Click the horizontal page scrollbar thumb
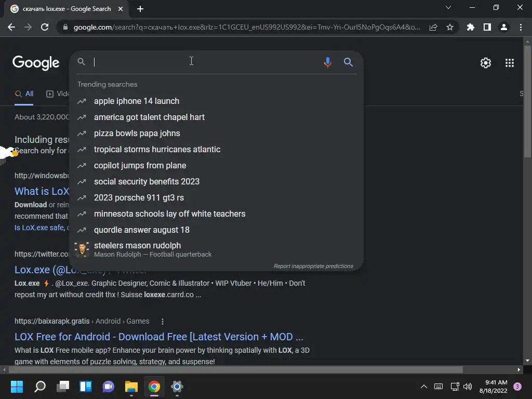532x399 pixels. [x=236, y=369]
